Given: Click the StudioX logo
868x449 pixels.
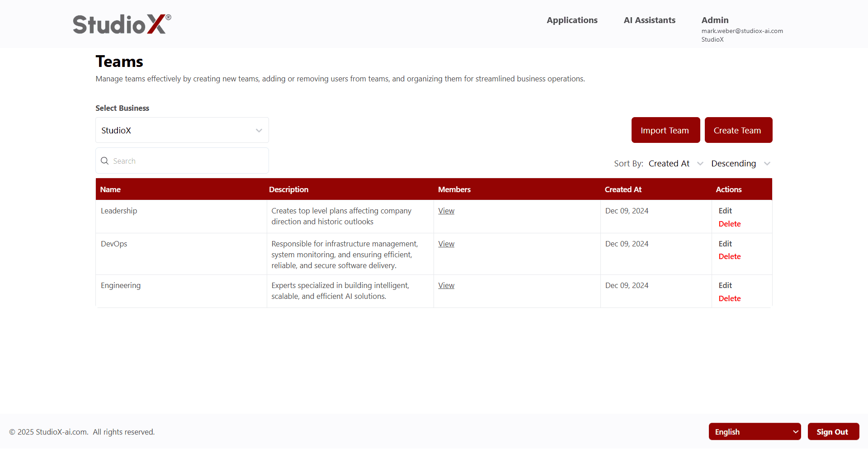Looking at the screenshot, I should point(122,24).
